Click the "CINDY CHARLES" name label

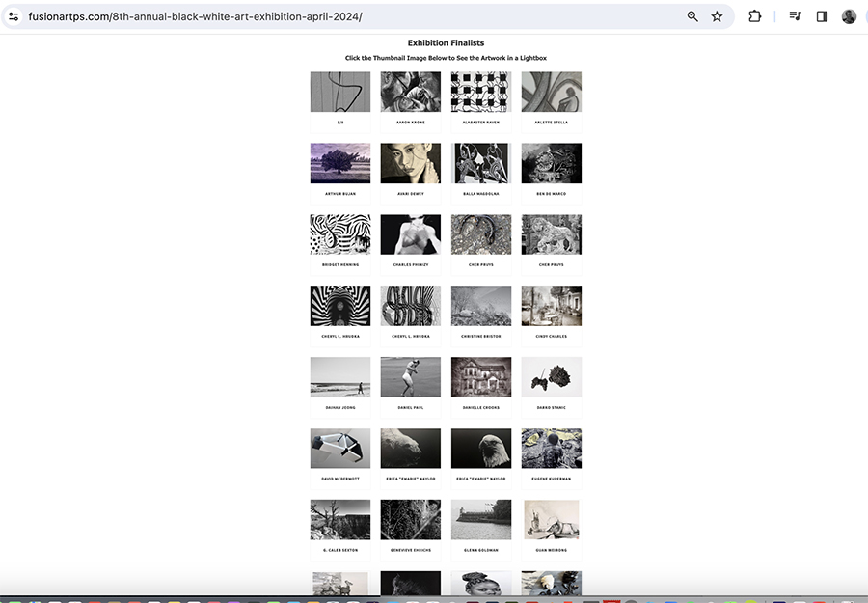click(x=552, y=336)
